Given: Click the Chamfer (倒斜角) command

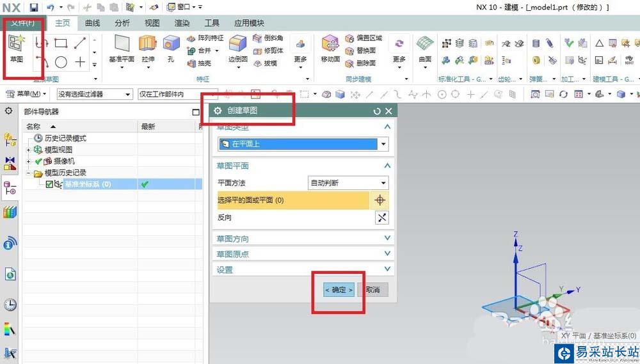Looking at the screenshot, I should tap(268, 38).
